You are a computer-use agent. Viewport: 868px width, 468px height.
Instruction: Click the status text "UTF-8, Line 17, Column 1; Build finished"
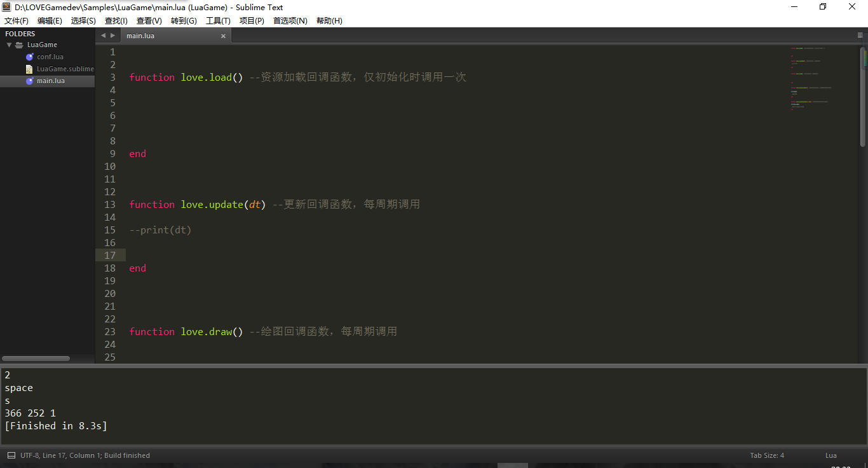(85, 455)
